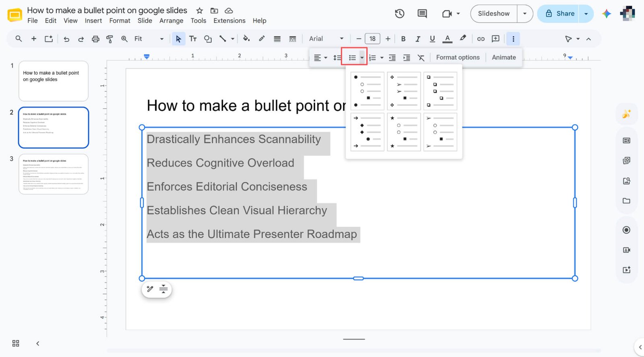Toggle underline formatting
The width and height of the screenshot is (644, 357).
[432, 39]
